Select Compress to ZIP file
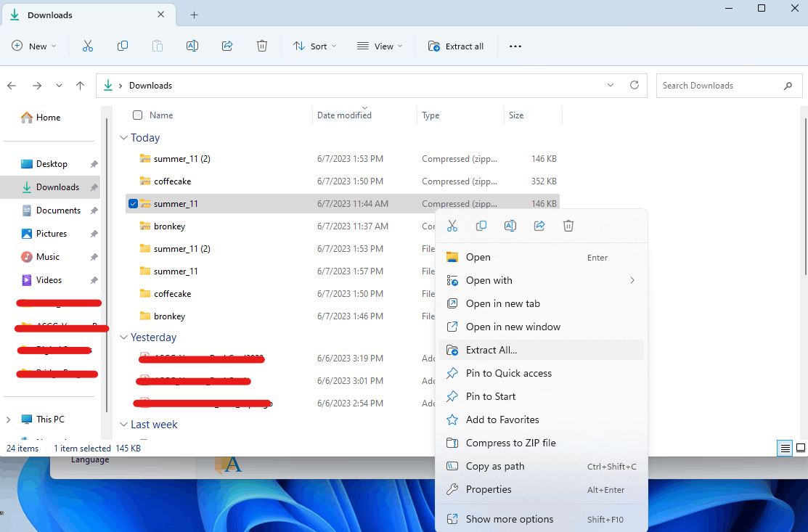This screenshot has height=532, width=808. tap(542, 443)
